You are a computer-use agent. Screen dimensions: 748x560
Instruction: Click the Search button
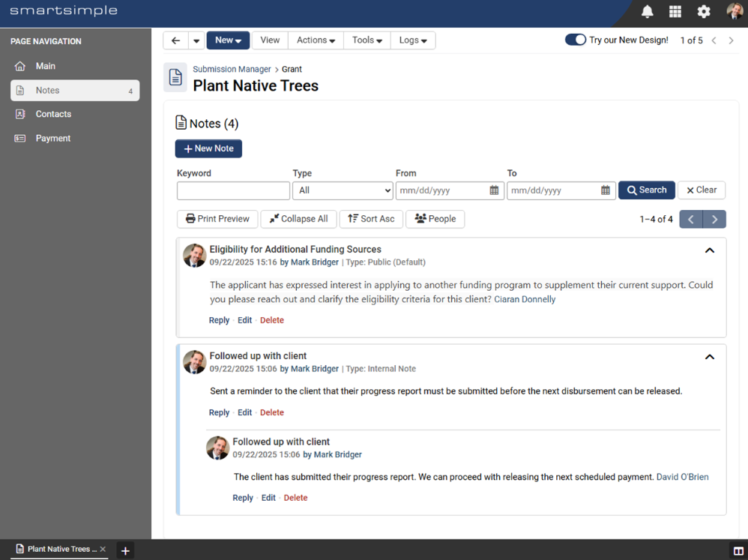(646, 190)
